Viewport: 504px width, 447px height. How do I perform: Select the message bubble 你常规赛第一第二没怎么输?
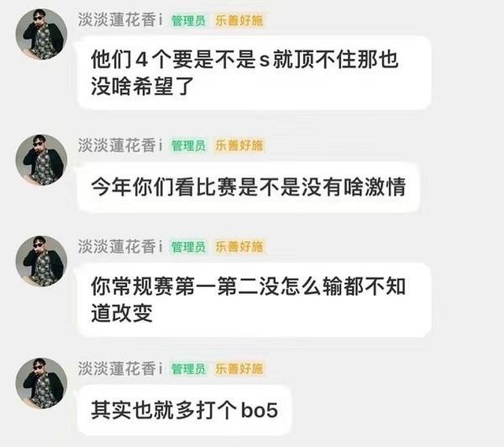[254, 300]
